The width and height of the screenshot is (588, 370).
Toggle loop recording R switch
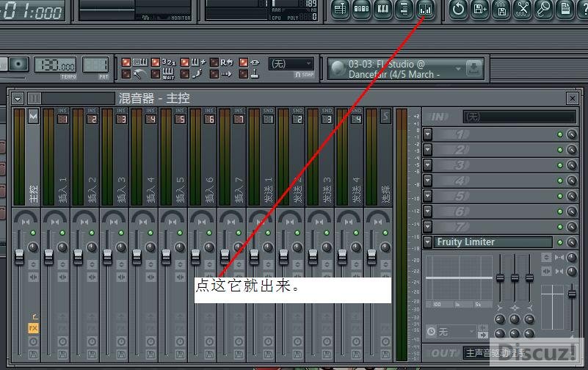coord(214,62)
